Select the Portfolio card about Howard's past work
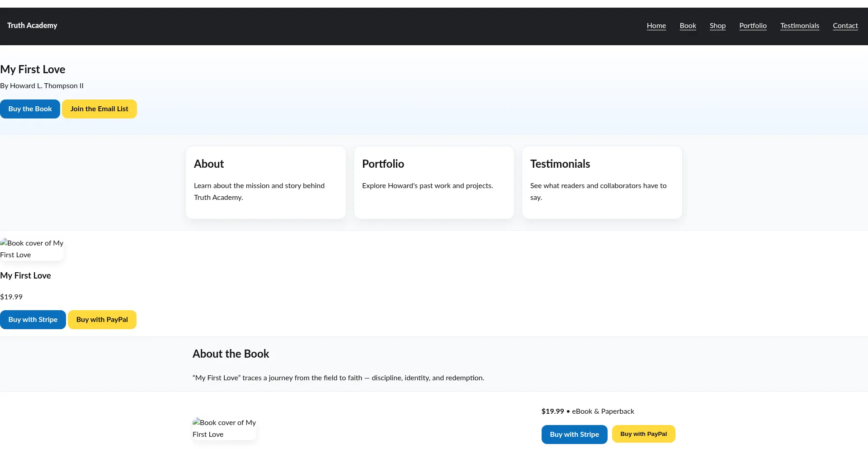Viewport: 868px width, 449px height. coord(434,182)
